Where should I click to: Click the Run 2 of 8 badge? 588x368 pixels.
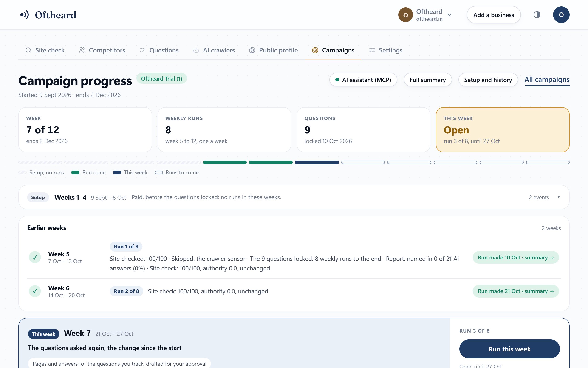click(x=126, y=291)
